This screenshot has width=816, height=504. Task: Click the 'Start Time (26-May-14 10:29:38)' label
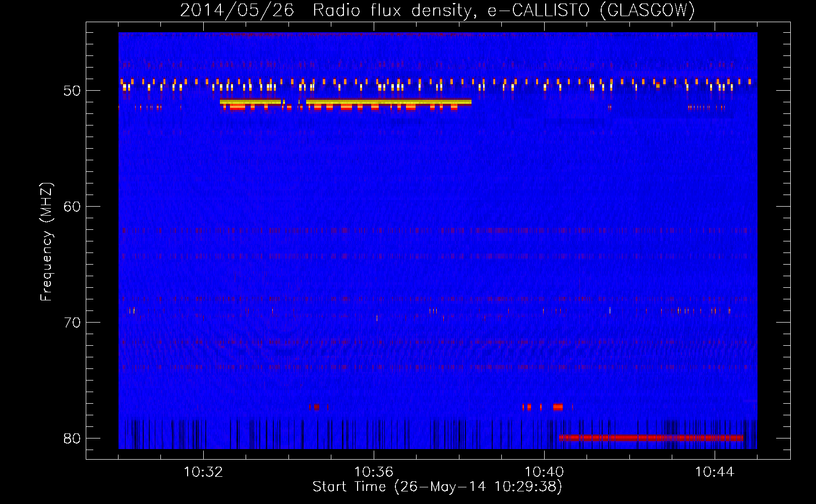click(x=437, y=487)
